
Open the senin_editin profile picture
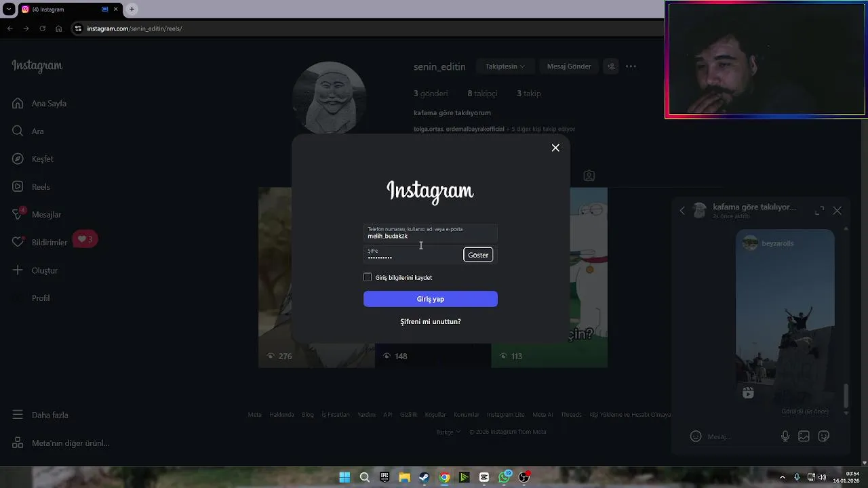click(330, 98)
